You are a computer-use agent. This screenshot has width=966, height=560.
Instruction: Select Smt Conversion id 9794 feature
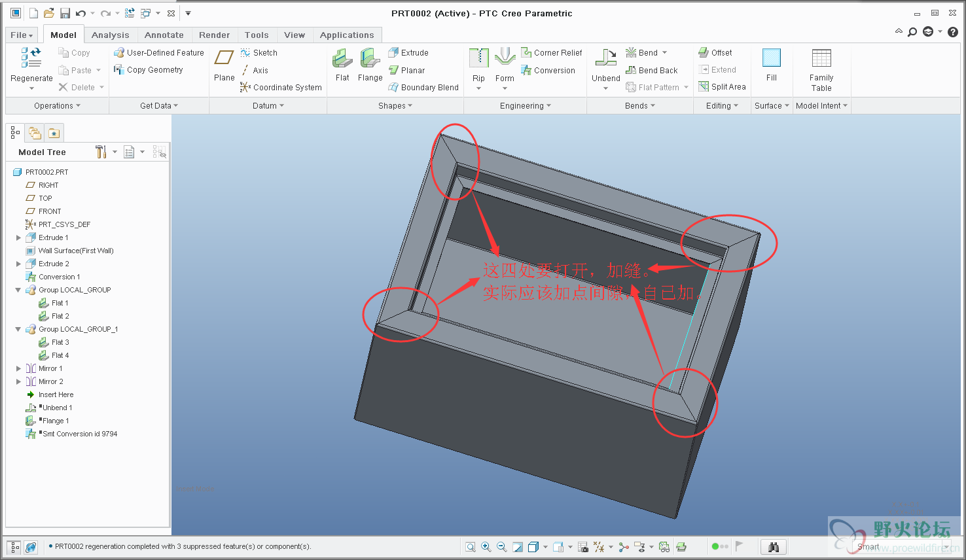click(72, 434)
